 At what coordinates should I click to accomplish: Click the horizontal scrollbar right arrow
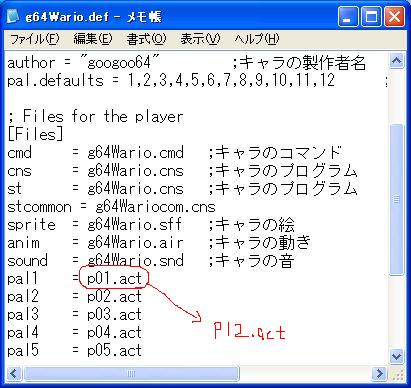pyautogui.click(x=379, y=373)
